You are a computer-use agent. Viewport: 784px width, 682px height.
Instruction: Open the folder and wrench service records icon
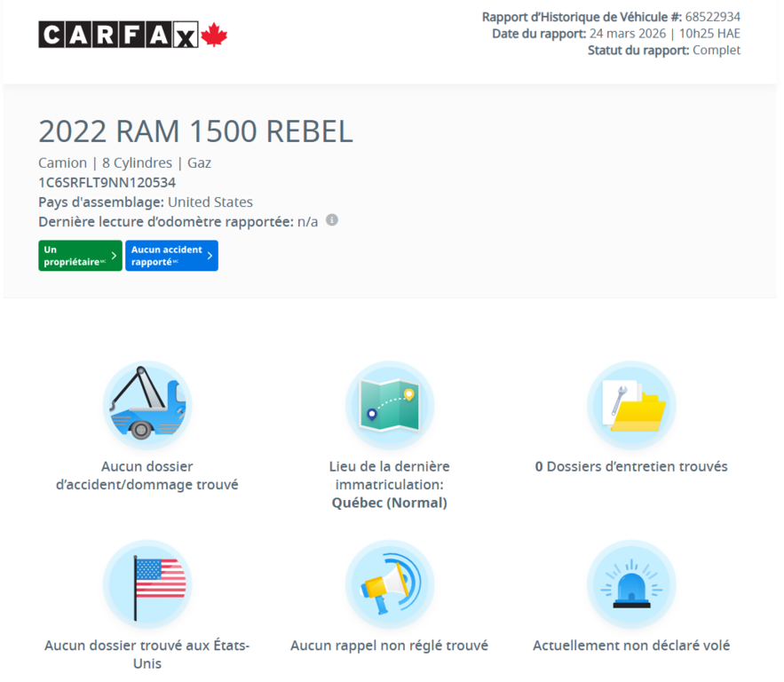(x=631, y=405)
